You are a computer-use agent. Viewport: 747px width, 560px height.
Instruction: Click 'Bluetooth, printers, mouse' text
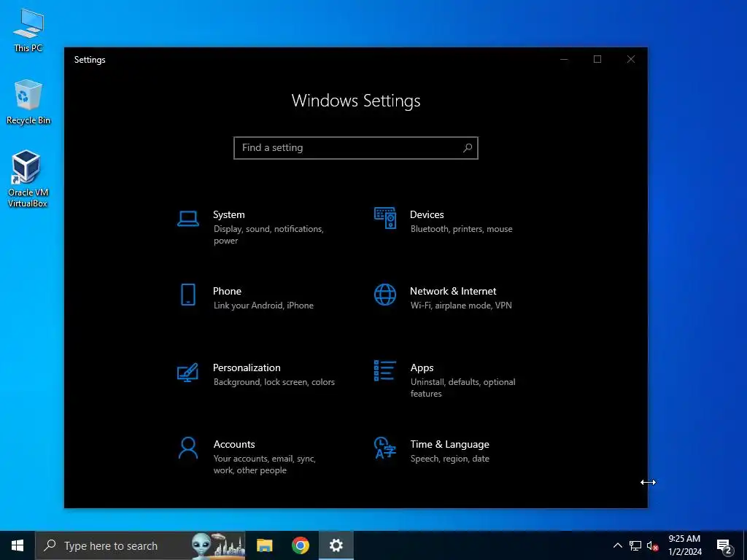(462, 229)
